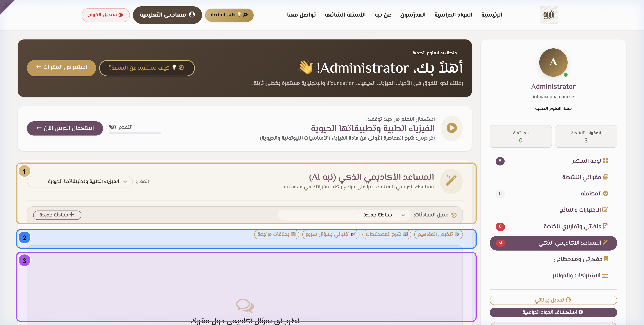Click the book icon beside مقرراتي النشطة
The height and width of the screenshot is (325, 644).
(x=605, y=177)
